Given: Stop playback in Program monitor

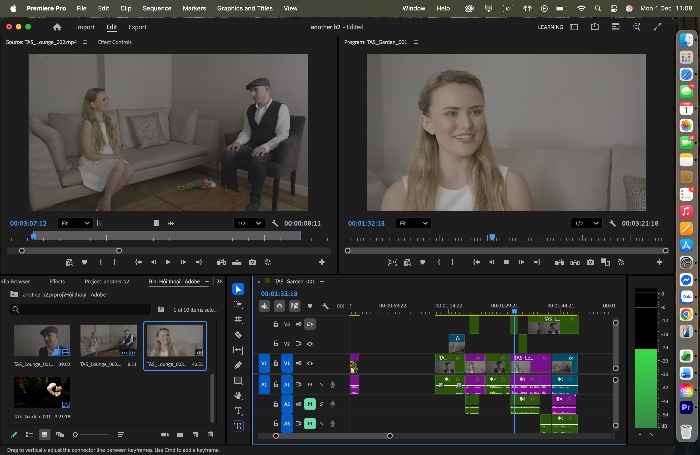Looking at the screenshot, I should pyautogui.click(x=506, y=263).
